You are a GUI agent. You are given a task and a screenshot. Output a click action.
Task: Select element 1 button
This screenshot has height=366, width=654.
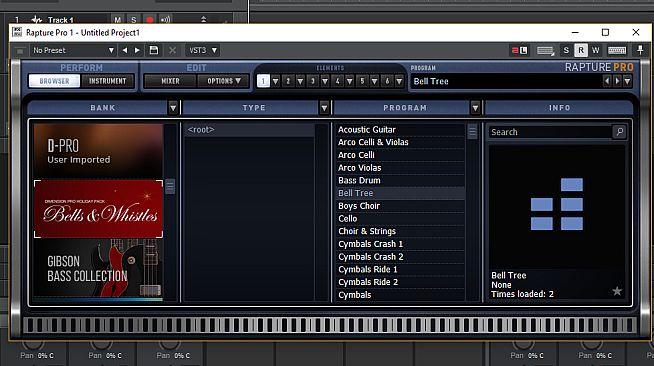[263, 81]
